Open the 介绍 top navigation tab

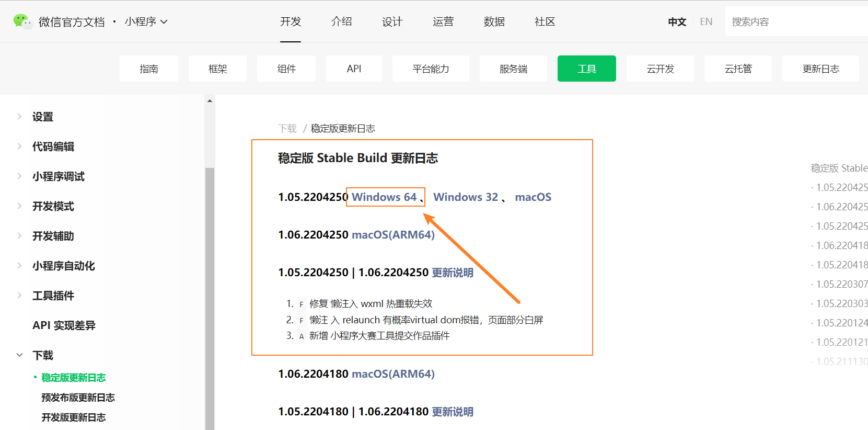[341, 21]
